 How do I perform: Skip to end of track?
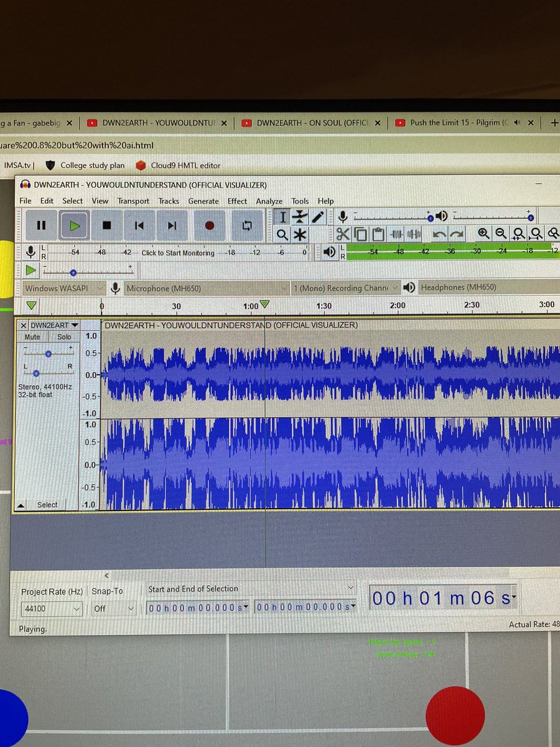pos(172,225)
